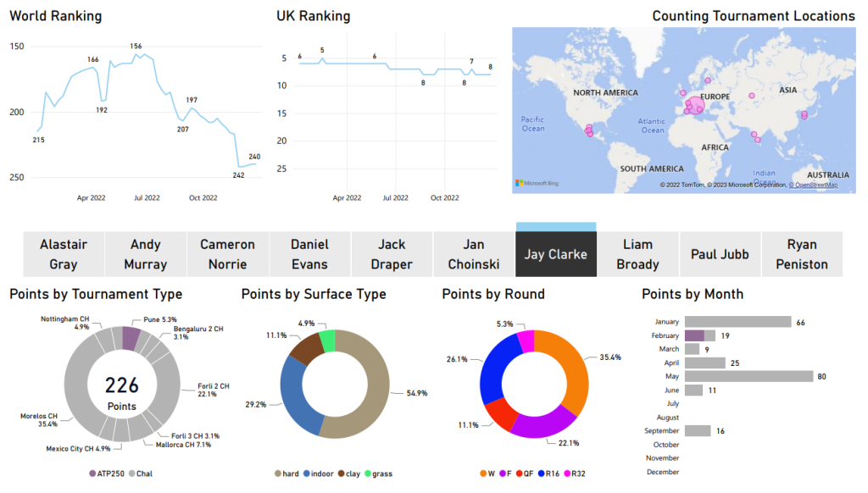This screenshot has width=868, height=493.
Task: Open the OpenStreetMap attribution link
Action: pos(813,185)
